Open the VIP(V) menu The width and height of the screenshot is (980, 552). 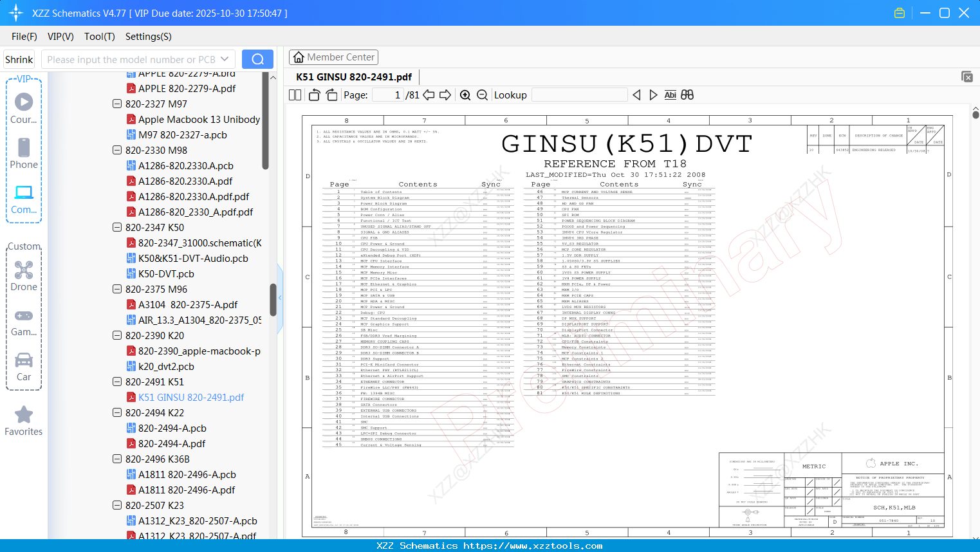tap(60, 37)
